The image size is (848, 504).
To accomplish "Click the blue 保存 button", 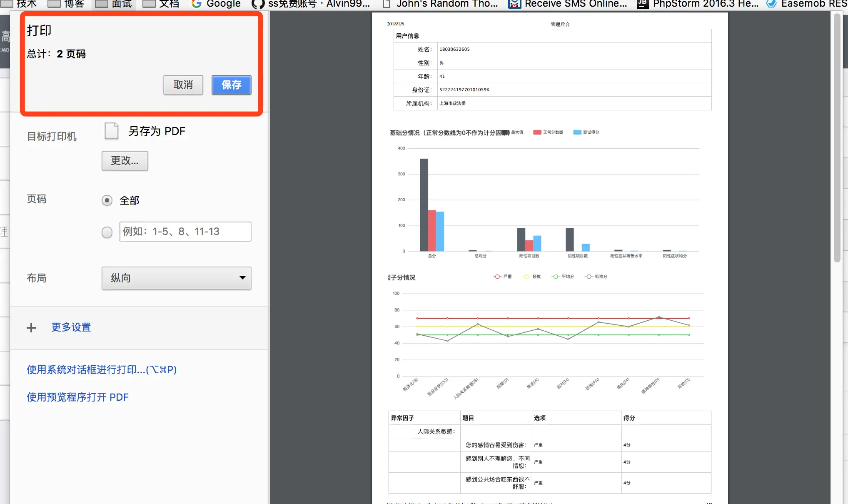I will coord(231,85).
